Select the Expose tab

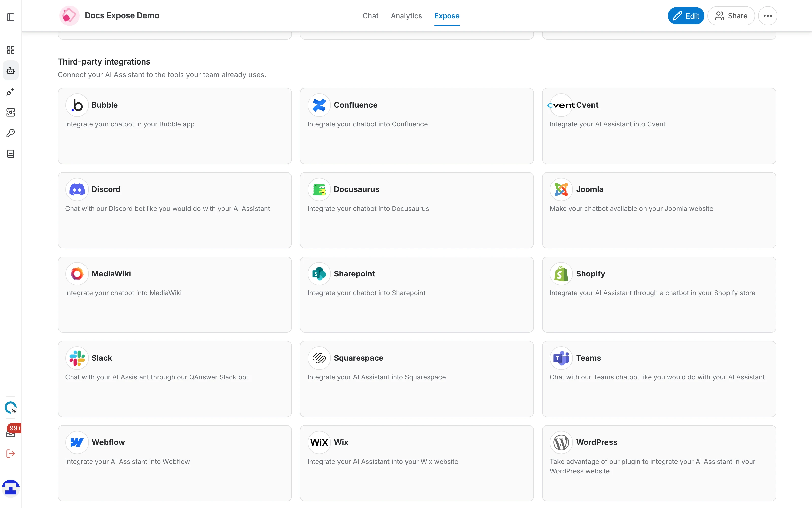pyautogui.click(x=447, y=16)
